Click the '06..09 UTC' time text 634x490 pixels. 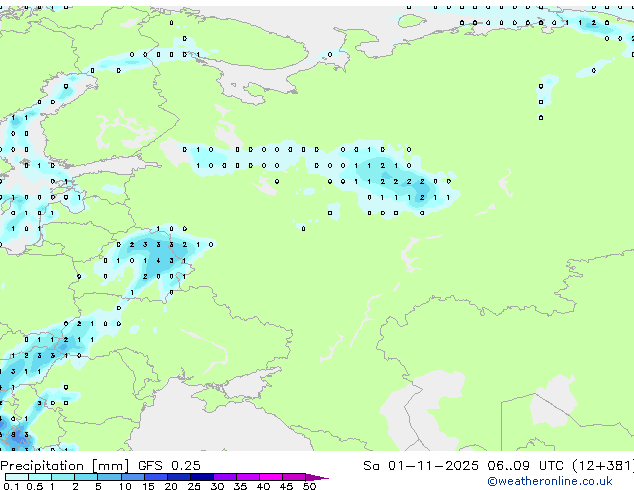(x=525, y=466)
